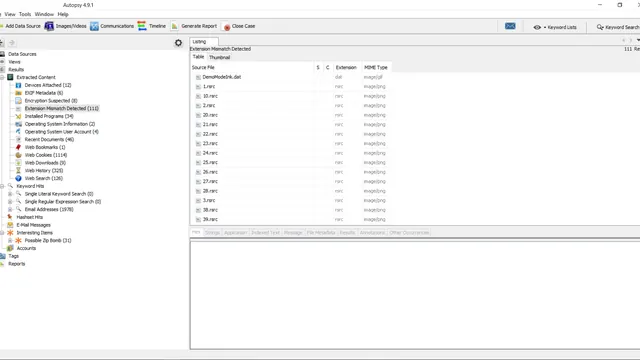Click the Hashset Hits icon
Screen dimensions: 640x360
(x=10, y=217)
